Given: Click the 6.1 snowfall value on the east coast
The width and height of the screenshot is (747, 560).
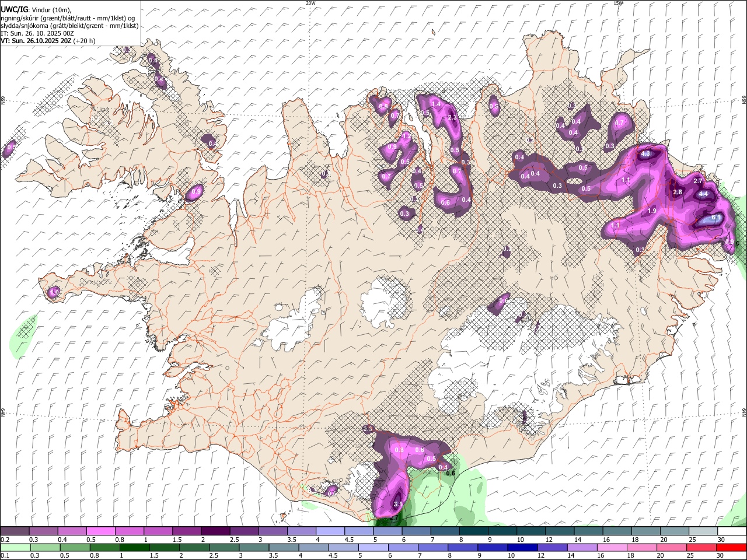Looking at the screenshot, I should pos(717,218).
